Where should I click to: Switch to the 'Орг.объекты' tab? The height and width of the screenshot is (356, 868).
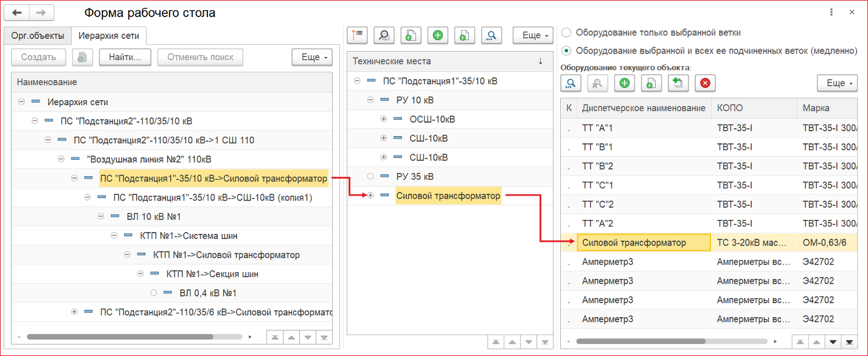click(x=37, y=36)
